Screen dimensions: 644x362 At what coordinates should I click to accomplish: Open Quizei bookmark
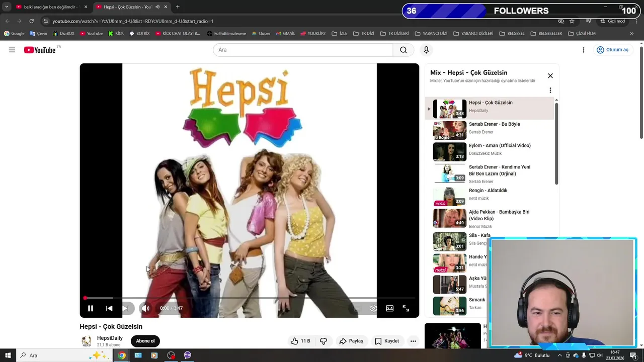(261, 34)
